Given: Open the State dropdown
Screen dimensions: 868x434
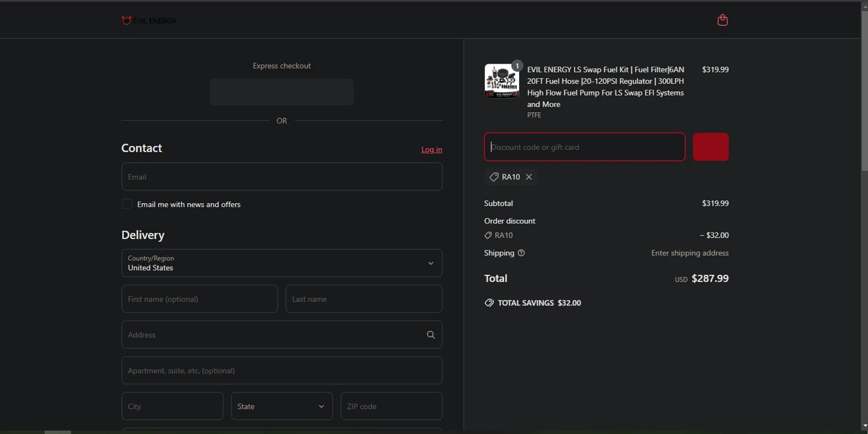Looking at the screenshot, I should [282, 406].
